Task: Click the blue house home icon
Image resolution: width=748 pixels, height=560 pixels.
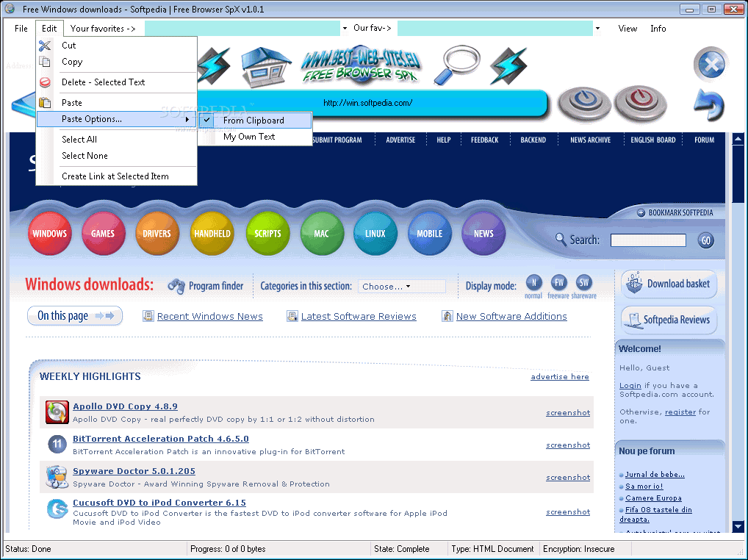Action: 265,68
